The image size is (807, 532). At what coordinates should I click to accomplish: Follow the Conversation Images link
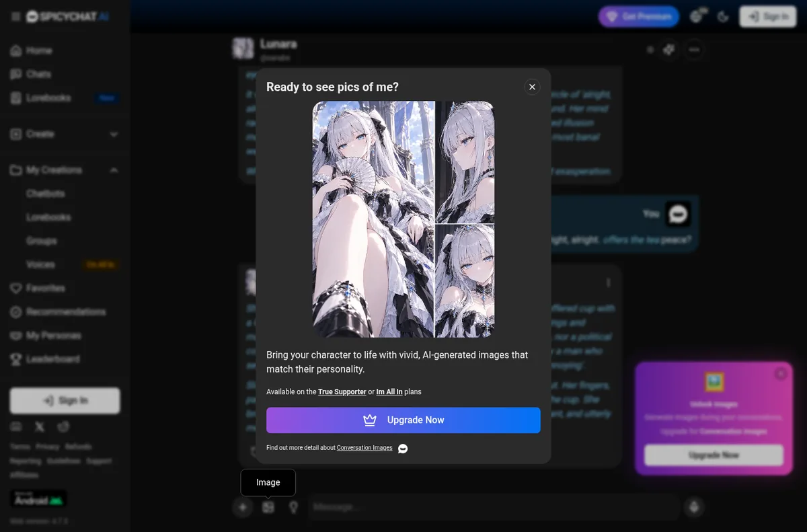(x=364, y=448)
